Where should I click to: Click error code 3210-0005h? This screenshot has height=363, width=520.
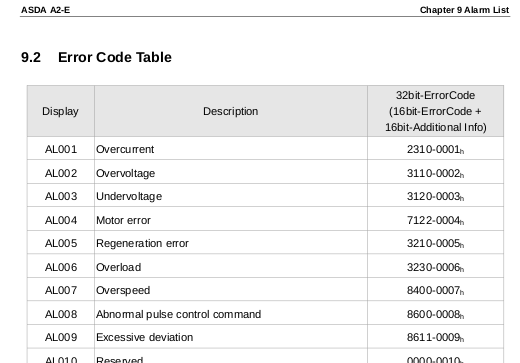[x=435, y=243]
